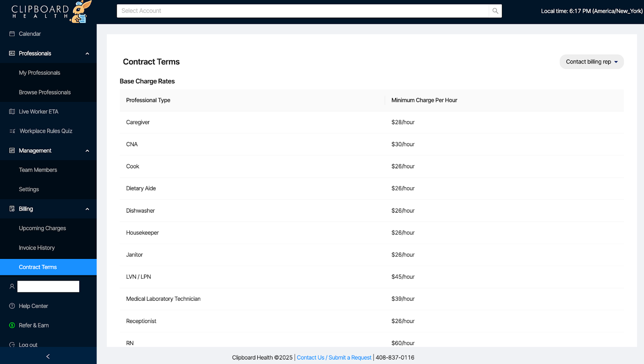Viewport: 644px width, 364px height.
Task: Click Log out
Action: pyautogui.click(x=28, y=345)
